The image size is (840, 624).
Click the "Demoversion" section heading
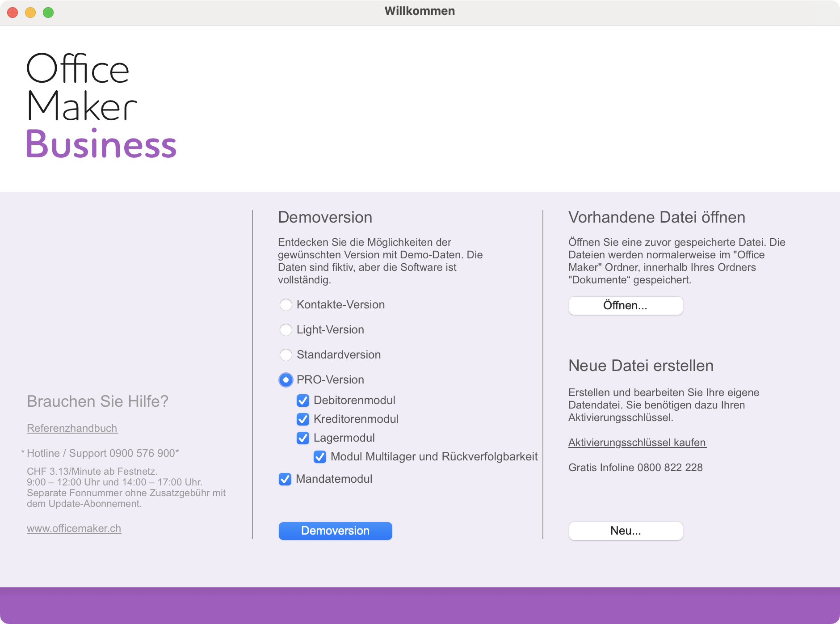(325, 217)
